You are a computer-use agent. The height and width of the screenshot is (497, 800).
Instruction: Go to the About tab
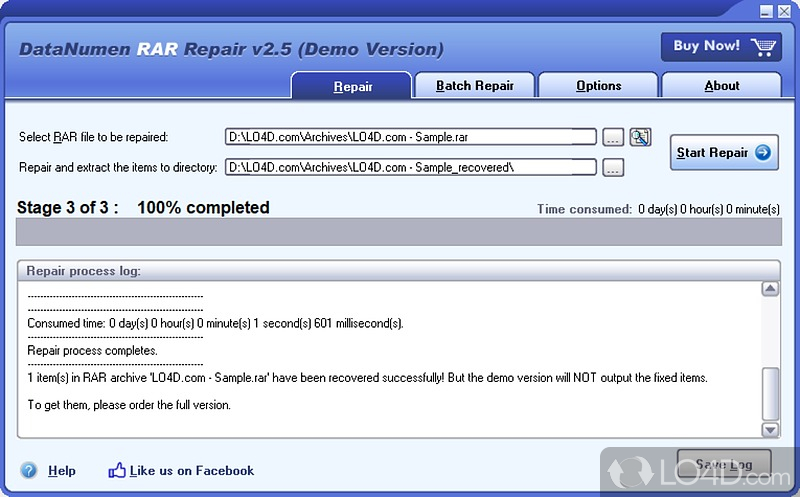[x=722, y=85]
